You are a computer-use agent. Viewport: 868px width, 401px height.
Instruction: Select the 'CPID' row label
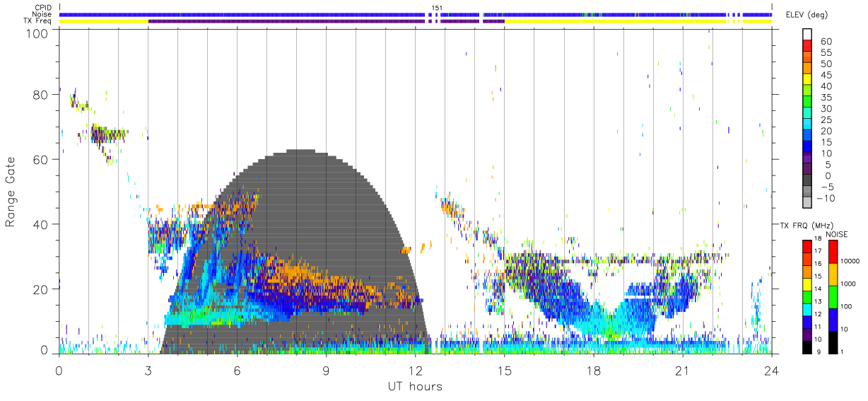coord(42,8)
